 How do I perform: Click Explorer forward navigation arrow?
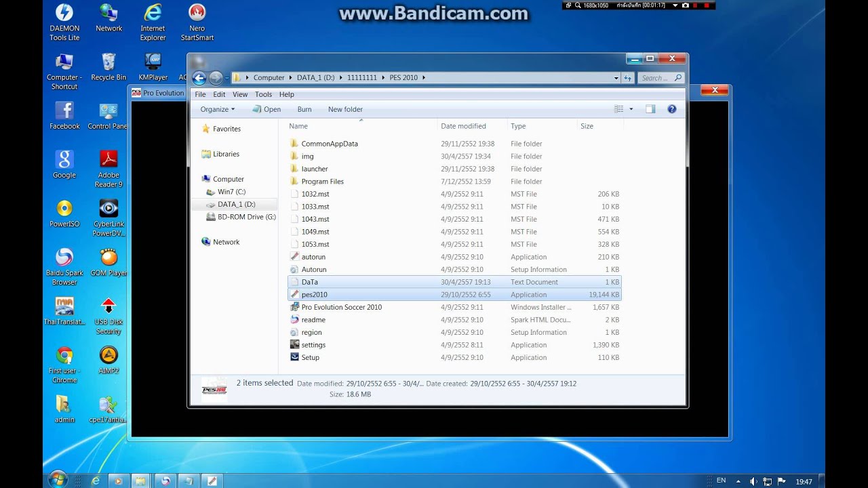pyautogui.click(x=216, y=78)
